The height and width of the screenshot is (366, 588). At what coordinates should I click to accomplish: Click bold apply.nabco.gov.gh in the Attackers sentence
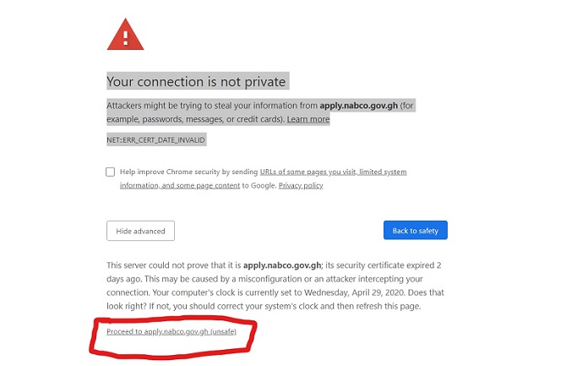(358, 106)
